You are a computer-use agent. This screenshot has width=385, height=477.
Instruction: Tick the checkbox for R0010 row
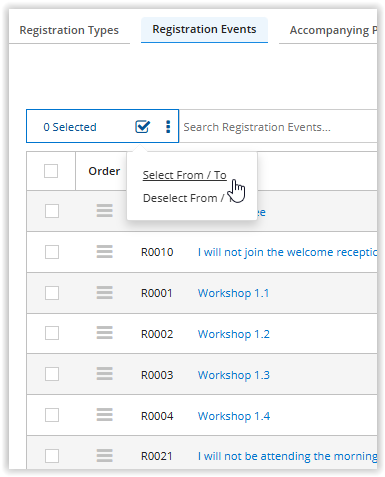coord(52,252)
